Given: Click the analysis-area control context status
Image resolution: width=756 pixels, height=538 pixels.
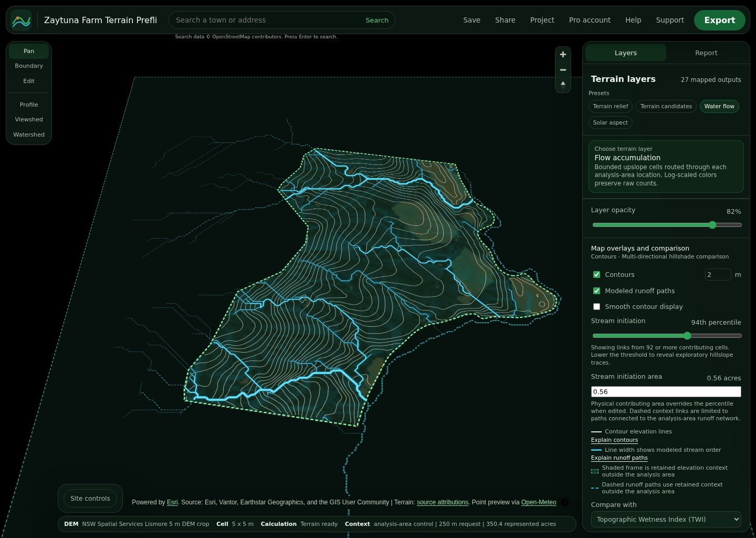Looking at the screenshot, I should tap(465, 524).
